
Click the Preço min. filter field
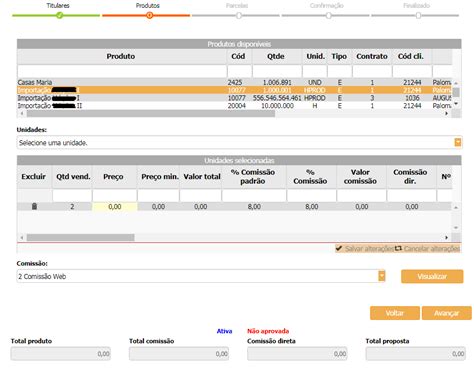(x=158, y=196)
